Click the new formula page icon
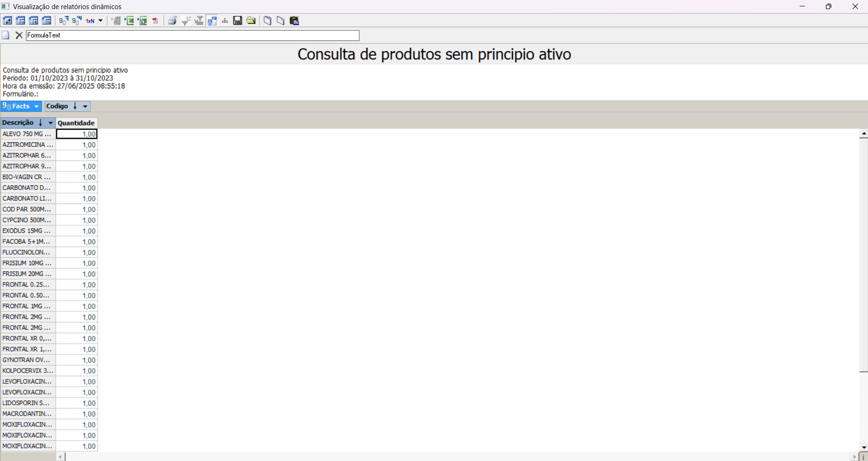Image resolution: width=868 pixels, height=461 pixels. click(x=6, y=35)
